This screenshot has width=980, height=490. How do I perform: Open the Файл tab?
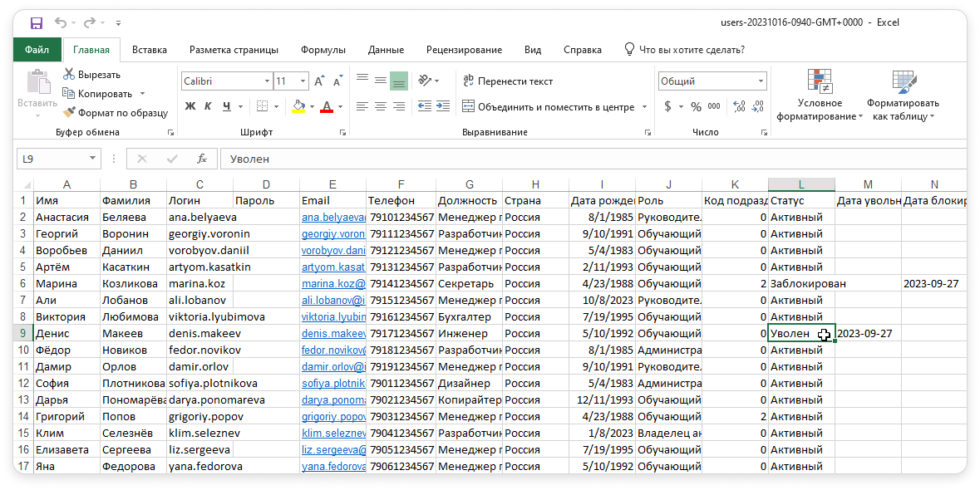pos(37,50)
